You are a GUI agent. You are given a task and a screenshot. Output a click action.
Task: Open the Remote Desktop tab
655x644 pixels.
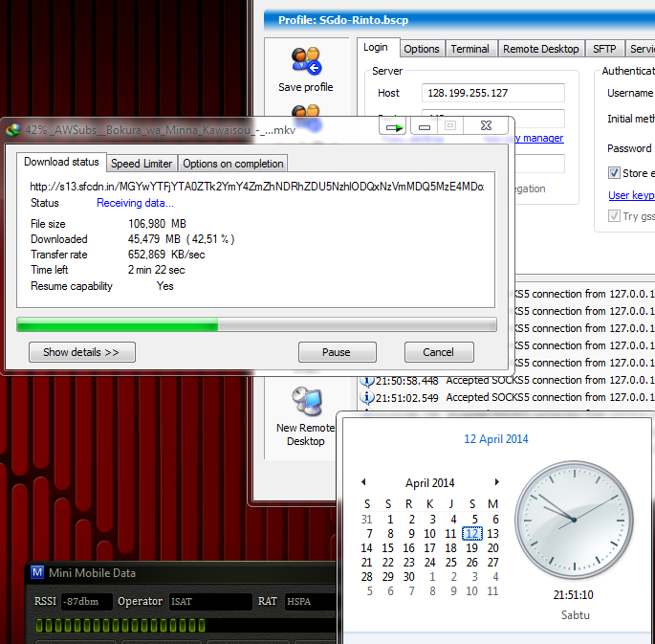541,49
